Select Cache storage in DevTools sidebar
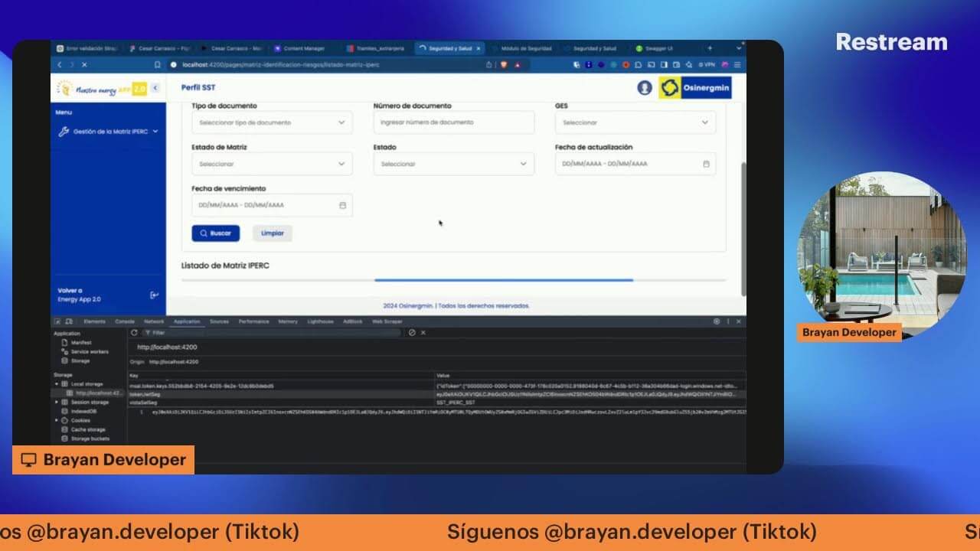The width and height of the screenshot is (980, 551). coord(87,429)
